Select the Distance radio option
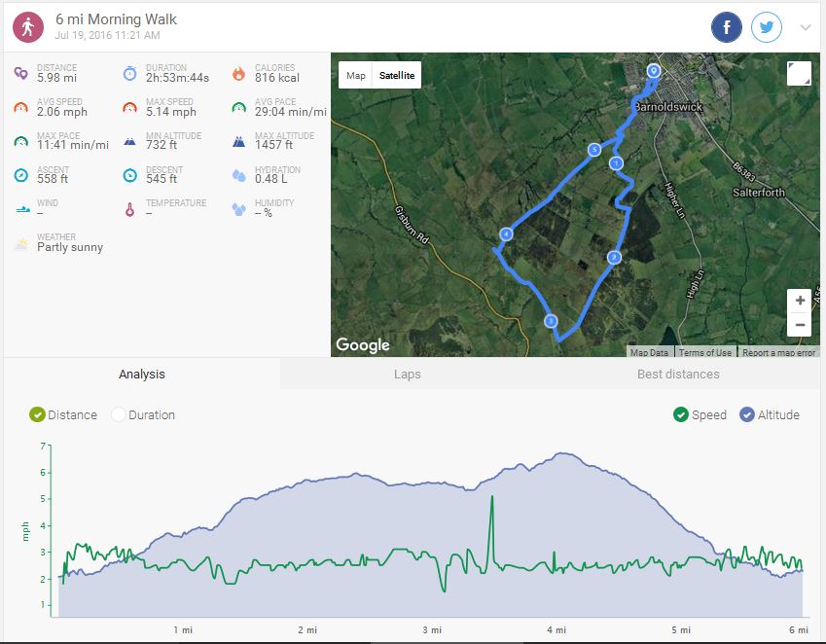This screenshot has height=644, width=826. coord(38,414)
